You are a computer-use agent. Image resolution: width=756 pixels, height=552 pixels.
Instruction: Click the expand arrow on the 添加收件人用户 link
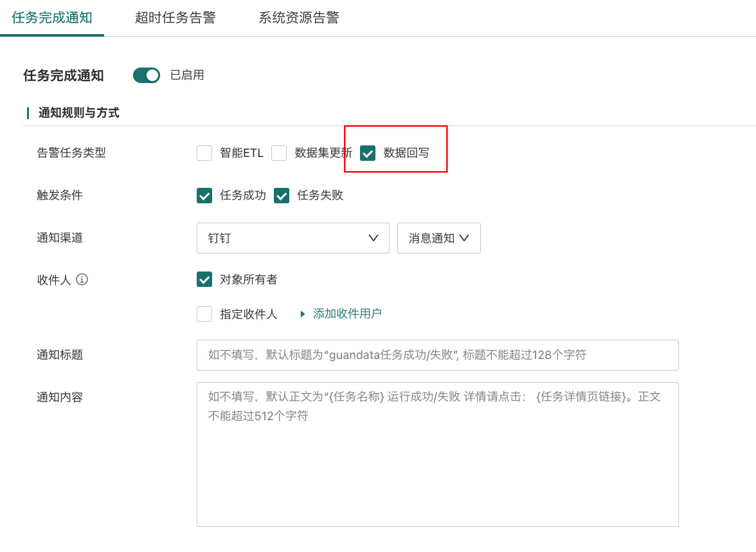[x=302, y=313]
